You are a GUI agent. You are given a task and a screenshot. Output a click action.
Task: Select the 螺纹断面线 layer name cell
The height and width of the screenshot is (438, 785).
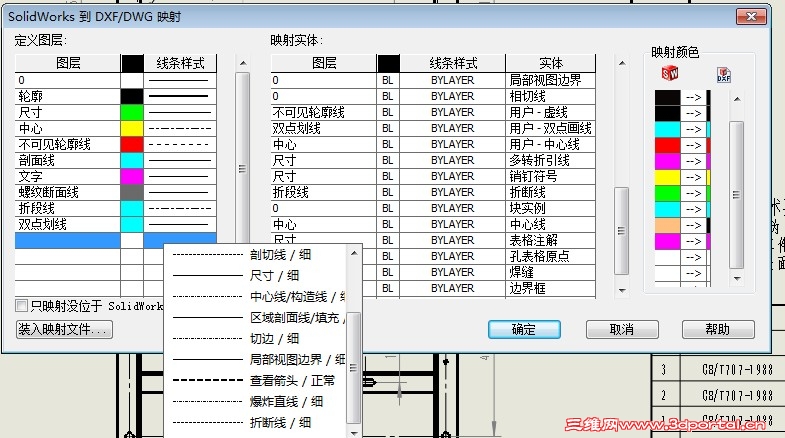(x=68, y=192)
